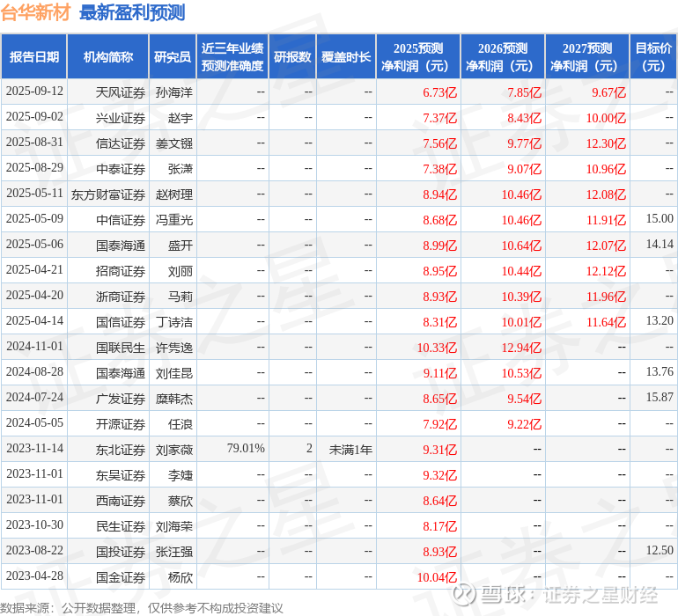Click 中信证券 institution name
Viewport: 678px width, 616px height.
[121, 220]
